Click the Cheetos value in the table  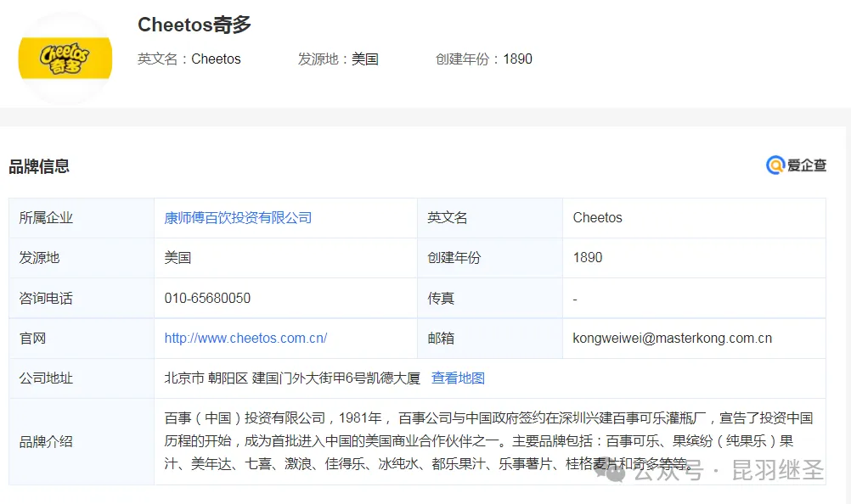598,218
